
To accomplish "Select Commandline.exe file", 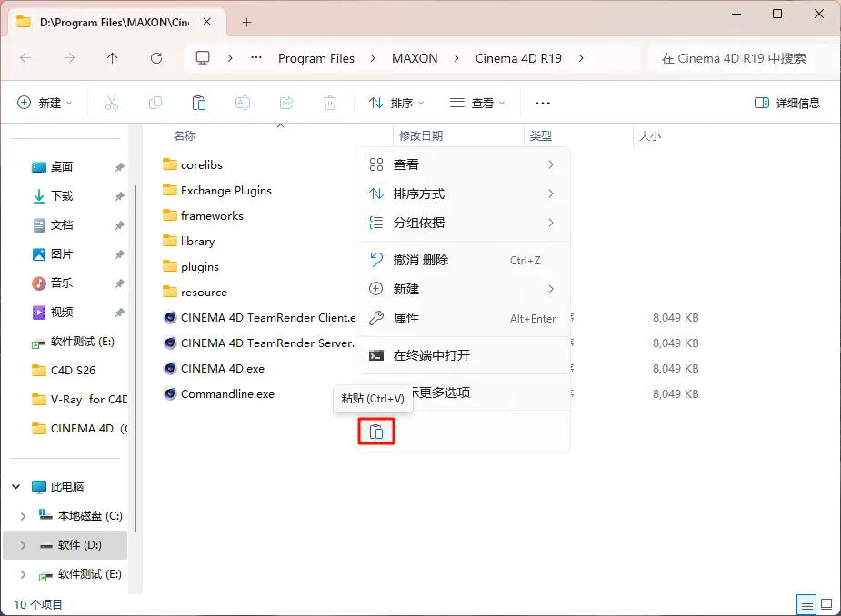I will click(x=227, y=394).
